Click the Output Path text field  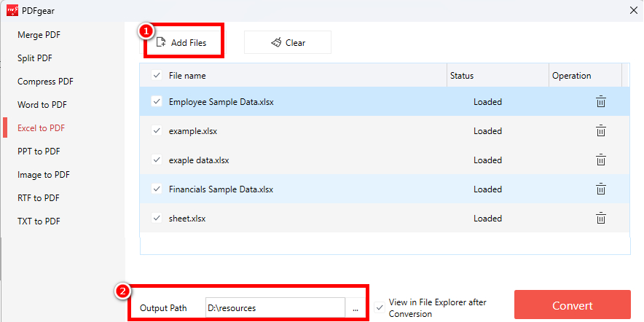(274, 308)
